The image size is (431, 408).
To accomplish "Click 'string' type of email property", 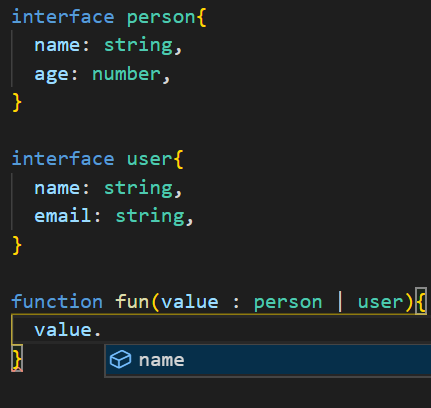I will tap(150, 216).
